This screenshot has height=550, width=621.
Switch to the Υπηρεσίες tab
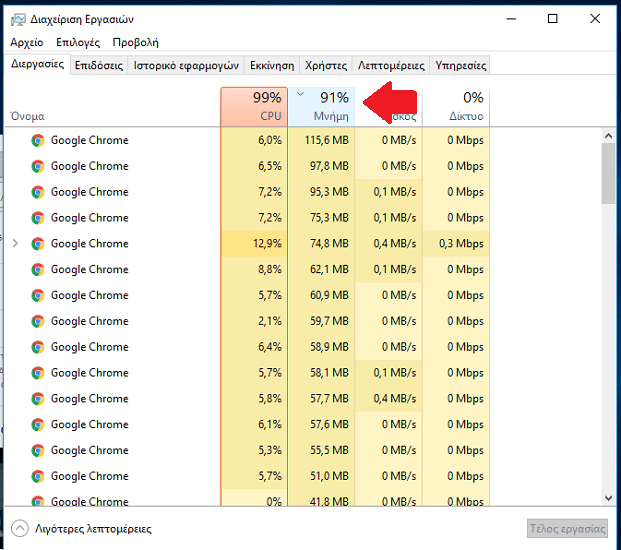tap(460, 66)
